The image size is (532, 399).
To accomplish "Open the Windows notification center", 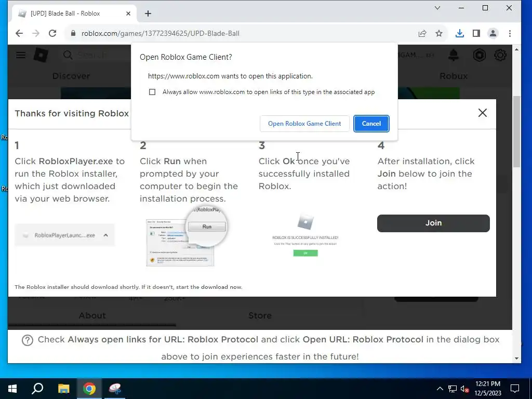I will click(515, 389).
